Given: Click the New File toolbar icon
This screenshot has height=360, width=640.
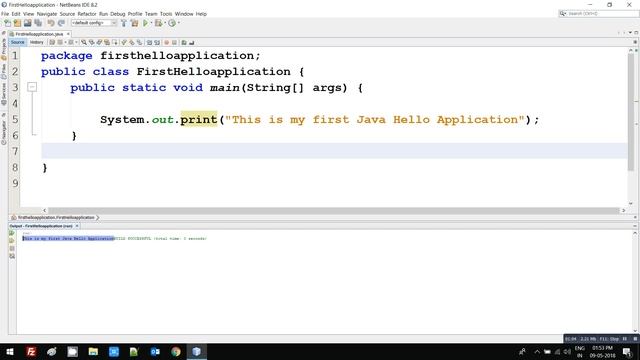Looking at the screenshot, I should 7,23.
